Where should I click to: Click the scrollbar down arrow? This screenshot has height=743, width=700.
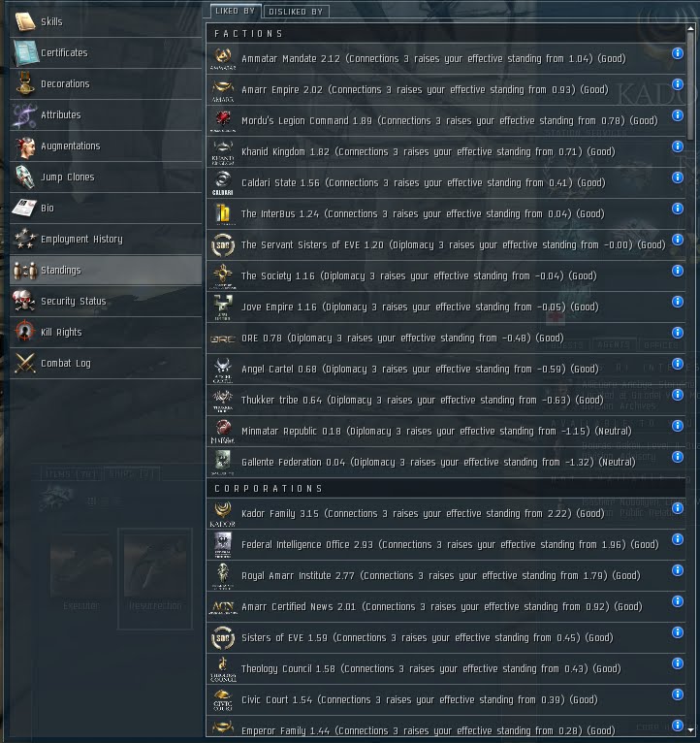click(690, 730)
